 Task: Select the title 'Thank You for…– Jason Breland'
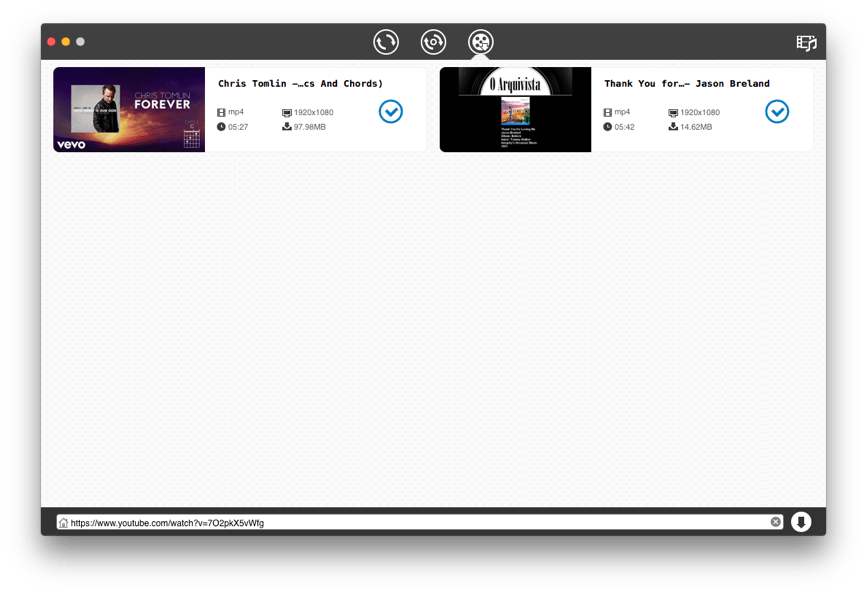[x=687, y=84]
